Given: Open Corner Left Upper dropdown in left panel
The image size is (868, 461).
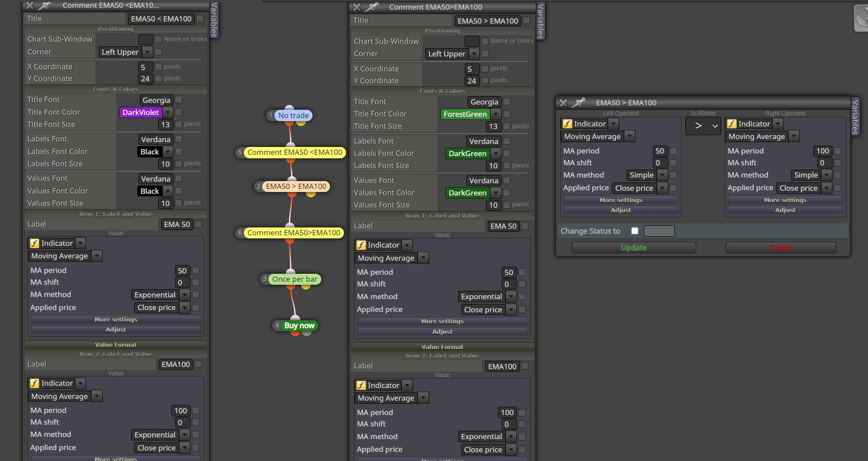Looking at the screenshot, I should (x=125, y=52).
